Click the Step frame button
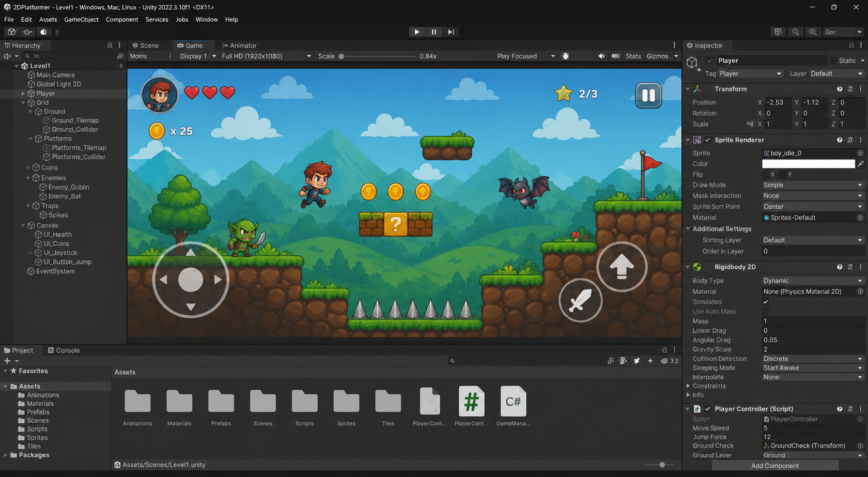 (x=451, y=32)
